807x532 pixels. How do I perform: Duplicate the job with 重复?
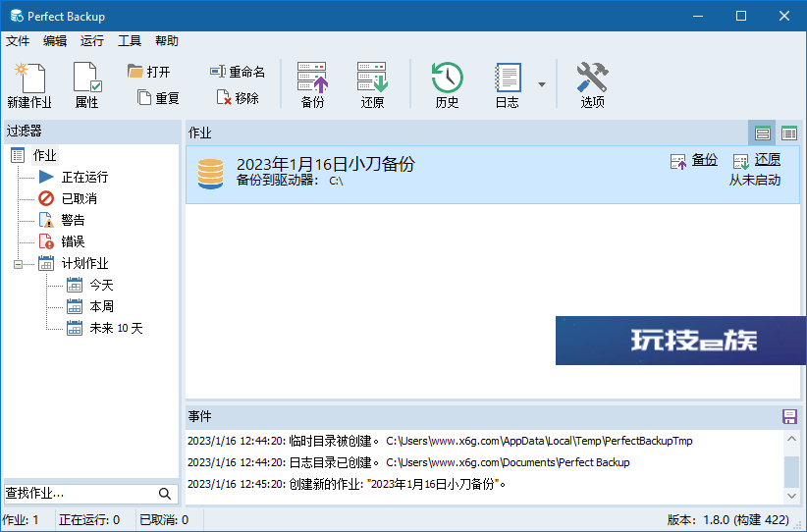(158, 98)
